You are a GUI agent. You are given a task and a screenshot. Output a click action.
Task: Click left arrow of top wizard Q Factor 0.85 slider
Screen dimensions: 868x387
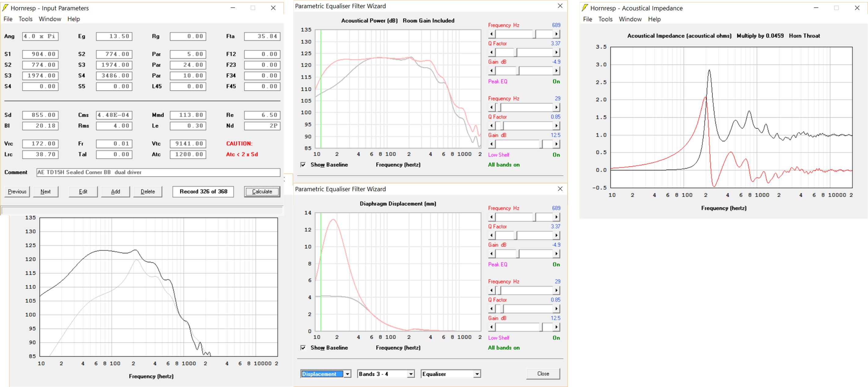(x=492, y=126)
